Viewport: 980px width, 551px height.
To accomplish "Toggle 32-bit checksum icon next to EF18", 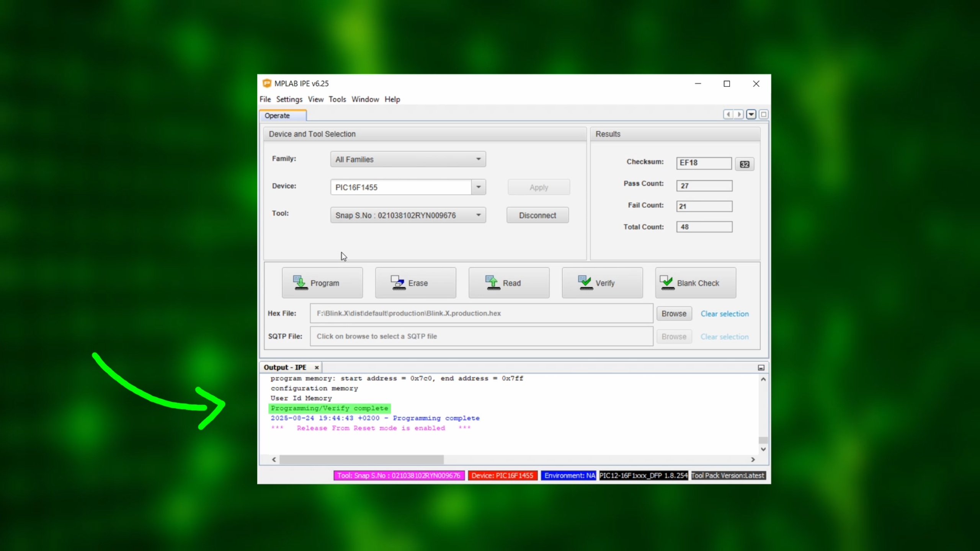I will coord(744,164).
